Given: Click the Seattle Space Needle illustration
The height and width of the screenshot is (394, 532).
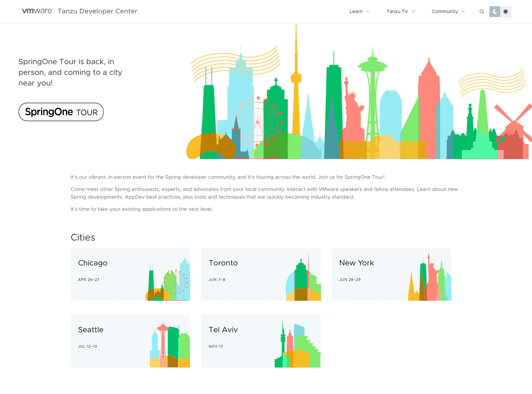Looking at the screenshot, I should 163,344.
